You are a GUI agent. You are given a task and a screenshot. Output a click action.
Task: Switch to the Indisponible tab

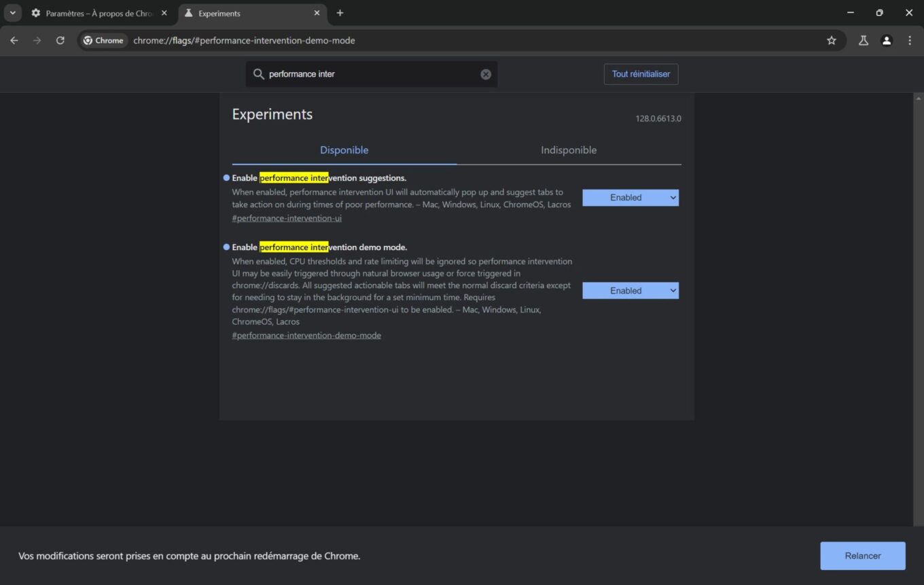569,150
